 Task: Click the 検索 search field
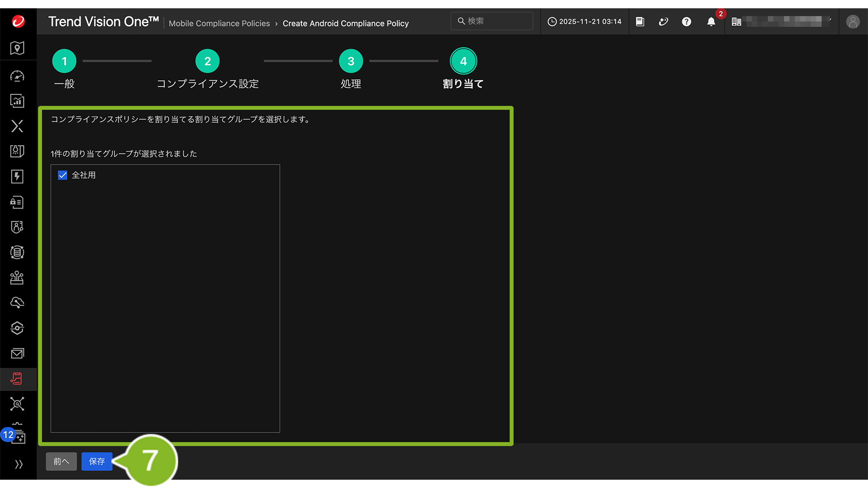point(493,21)
